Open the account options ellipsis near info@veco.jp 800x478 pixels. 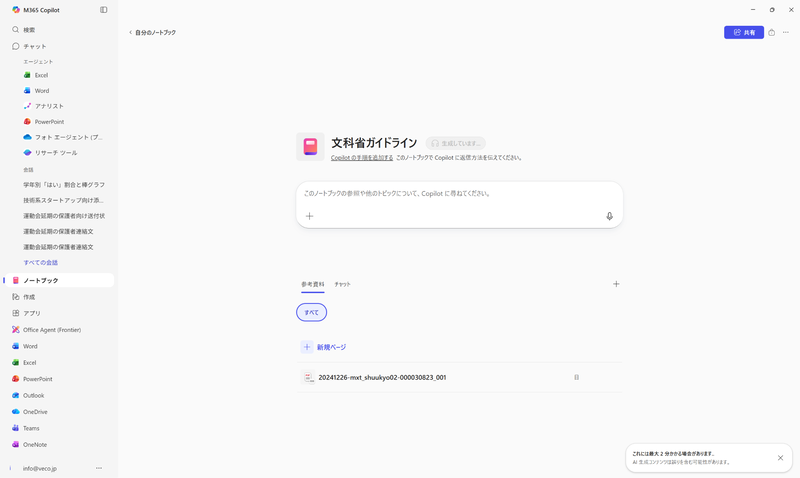point(99,468)
